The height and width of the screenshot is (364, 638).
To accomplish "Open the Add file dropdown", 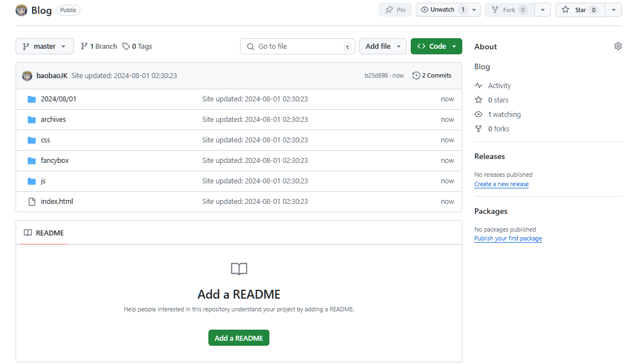I will tap(382, 47).
